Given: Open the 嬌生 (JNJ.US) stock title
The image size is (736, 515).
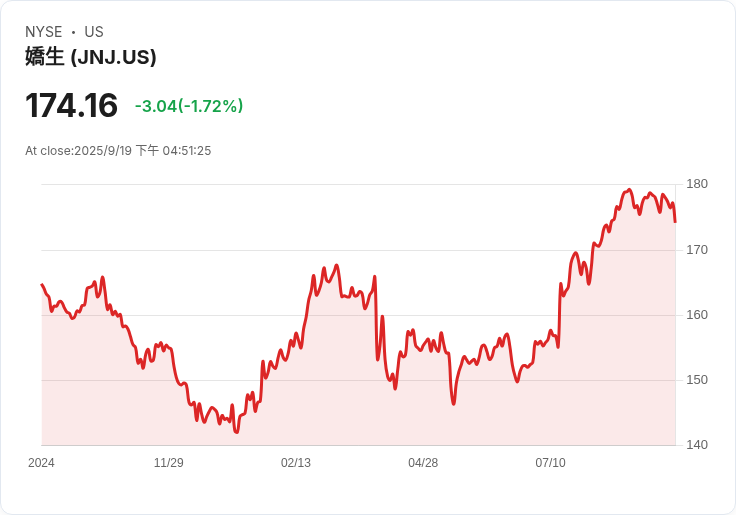Looking at the screenshot, I should pos(91,57).
